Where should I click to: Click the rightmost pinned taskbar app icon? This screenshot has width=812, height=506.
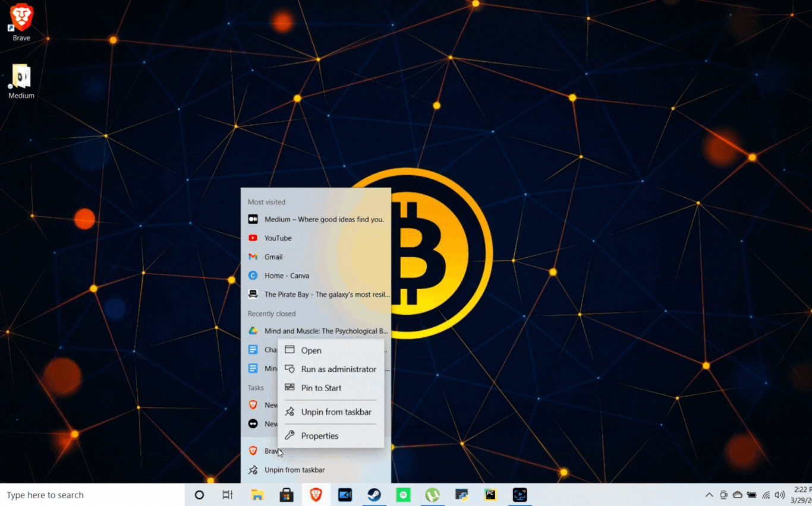pyautogui.click(x=520, y=495)
